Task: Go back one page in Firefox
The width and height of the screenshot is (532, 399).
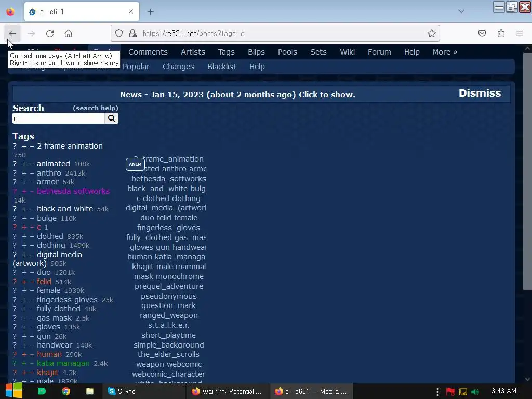Action: pos(12,34)
